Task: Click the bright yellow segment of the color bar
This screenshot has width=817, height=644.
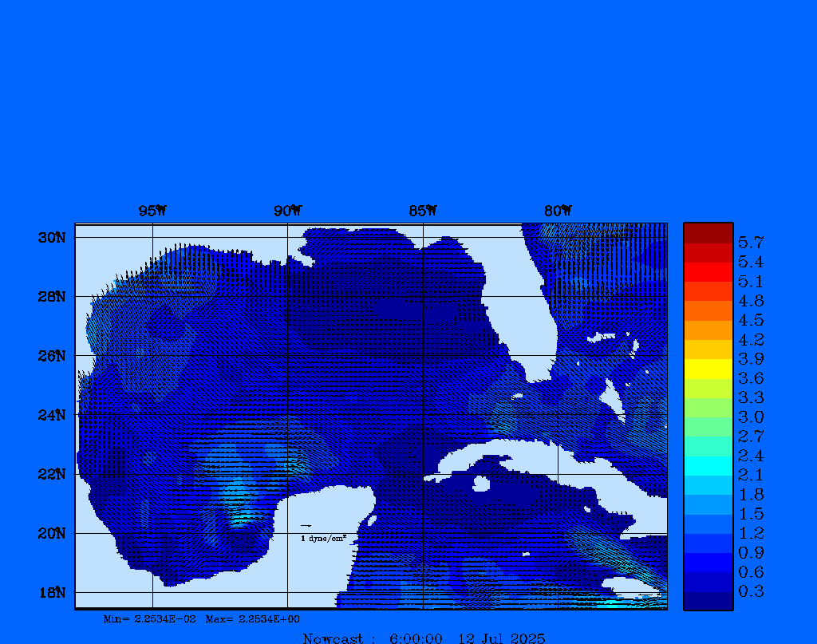Action: click(x=708, y=369)
